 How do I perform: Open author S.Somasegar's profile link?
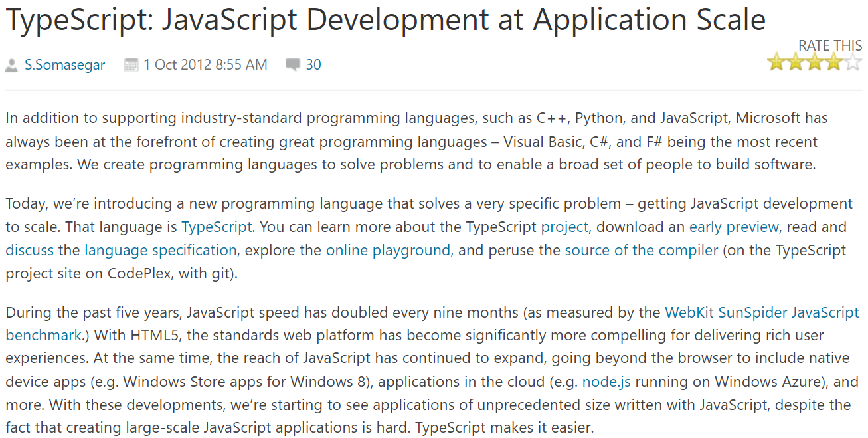(x=65, y=65)
